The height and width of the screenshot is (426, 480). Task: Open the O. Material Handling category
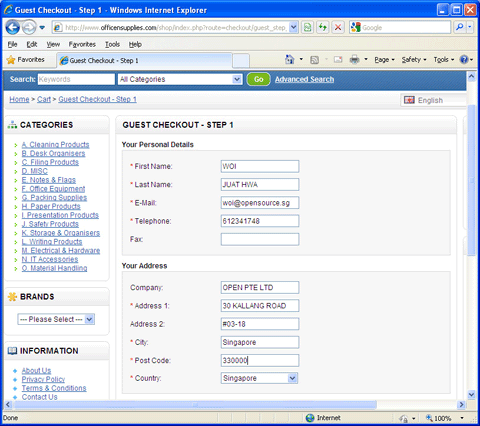pyautogui.click(x=54, y=268)
